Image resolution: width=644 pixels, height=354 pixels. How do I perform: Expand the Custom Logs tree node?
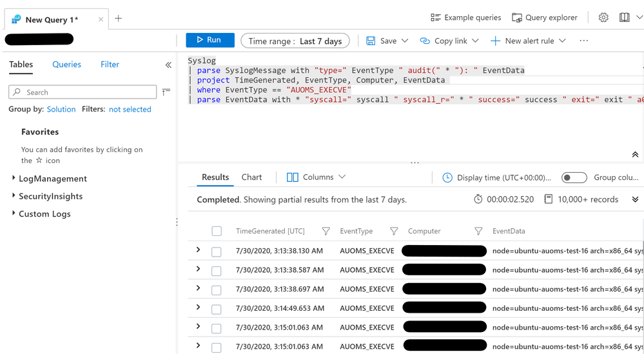[x=14, y=213]
